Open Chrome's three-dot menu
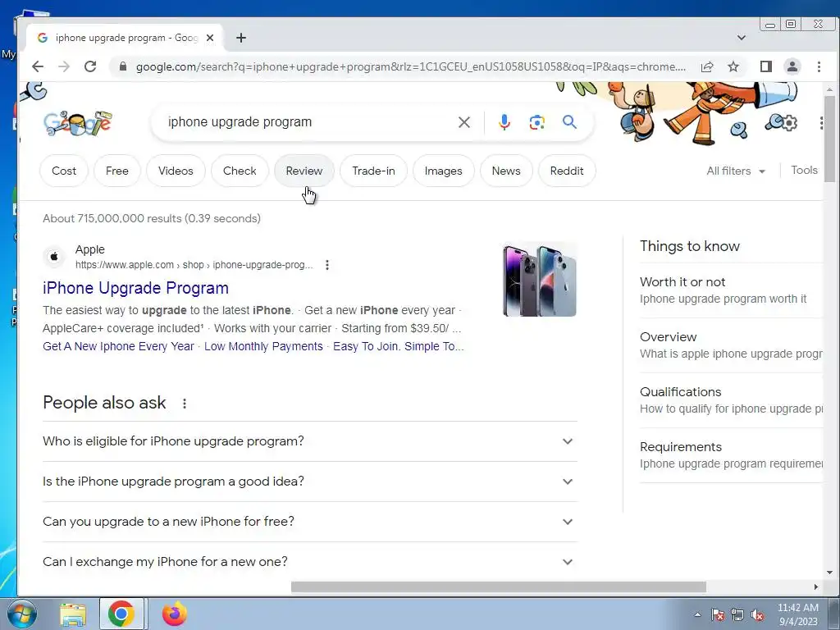The width and height of the screenshot is (840, 630). [x=819, y=66]
